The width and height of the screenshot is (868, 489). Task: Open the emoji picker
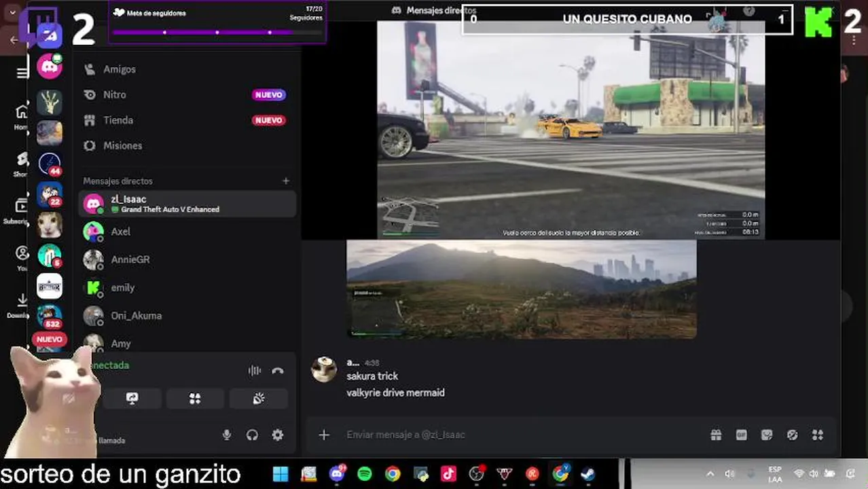click(792, 435)
